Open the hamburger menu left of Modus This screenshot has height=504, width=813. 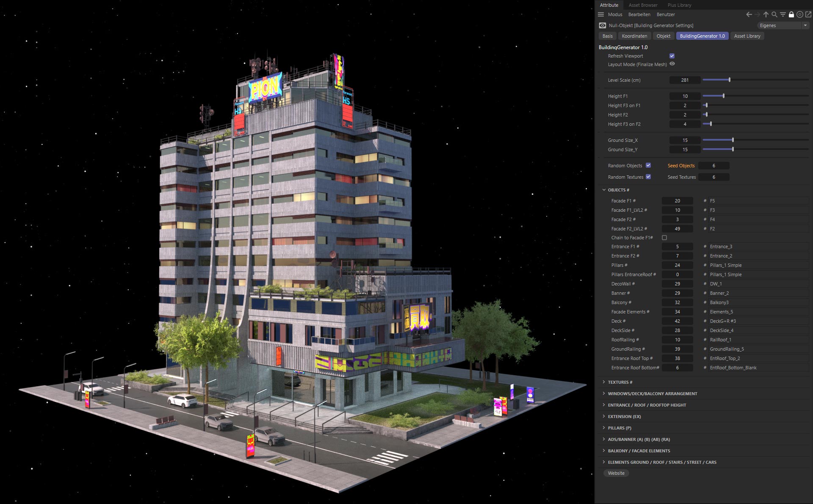pyautogui.click(x=601, y=14)
